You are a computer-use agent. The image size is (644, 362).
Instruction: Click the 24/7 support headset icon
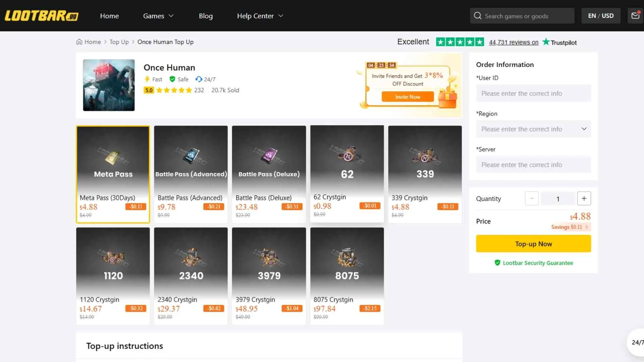[x=199, y=79]
